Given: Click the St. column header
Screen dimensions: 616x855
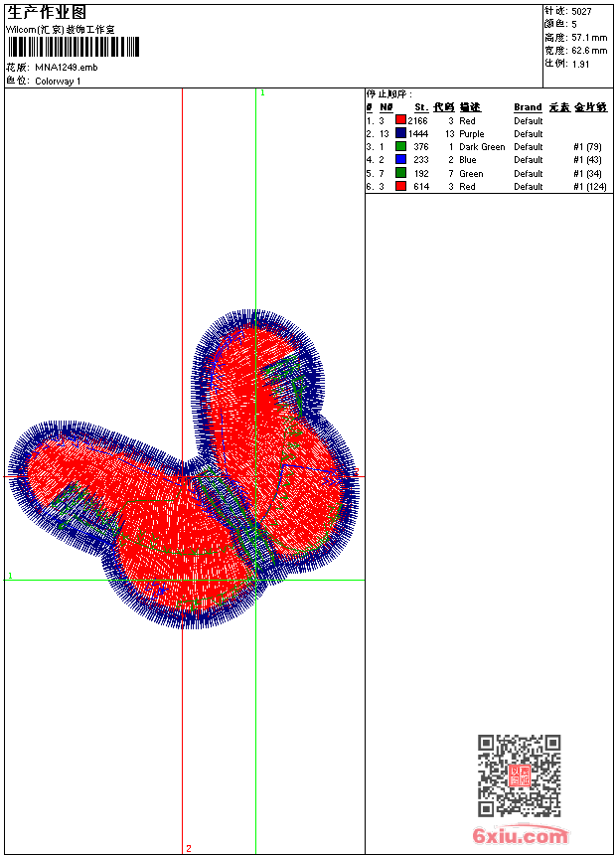Looking at the screenshot, I should pyautogui.click(x=421, y=107).
